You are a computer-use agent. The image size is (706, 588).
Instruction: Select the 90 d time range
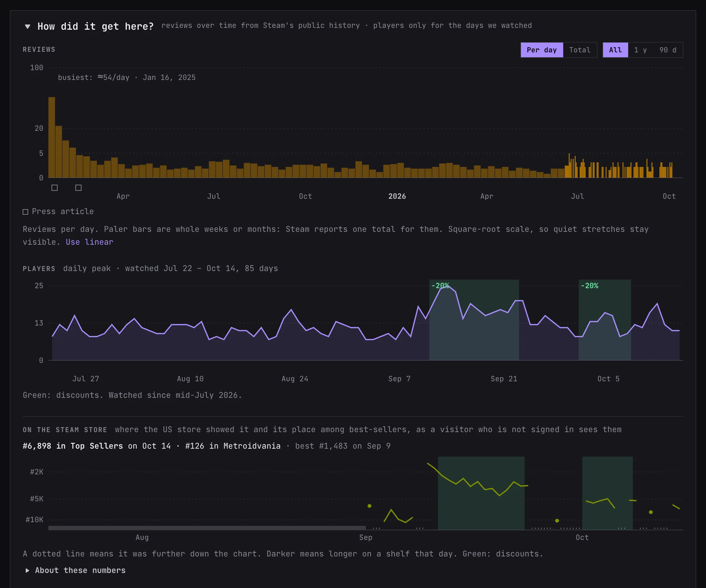click(x=668, y=50)
